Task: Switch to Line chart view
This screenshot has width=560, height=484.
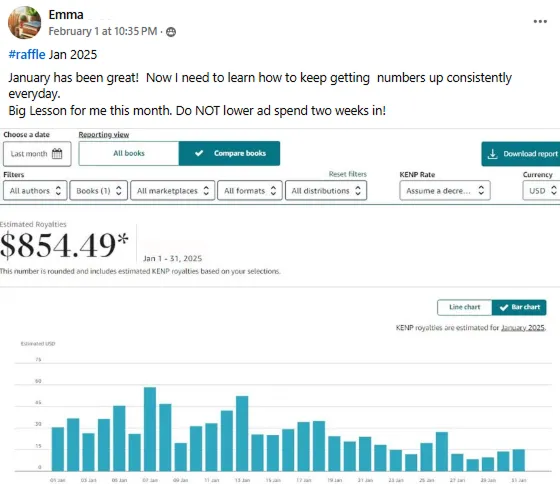Action: point(465,307)
